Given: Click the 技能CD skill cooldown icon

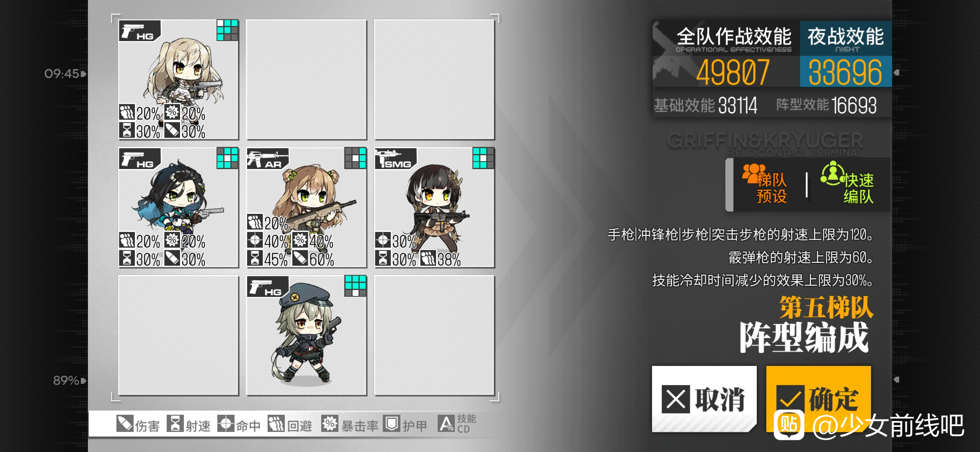Looking at the screenshot, I should [x=446, y=424].
